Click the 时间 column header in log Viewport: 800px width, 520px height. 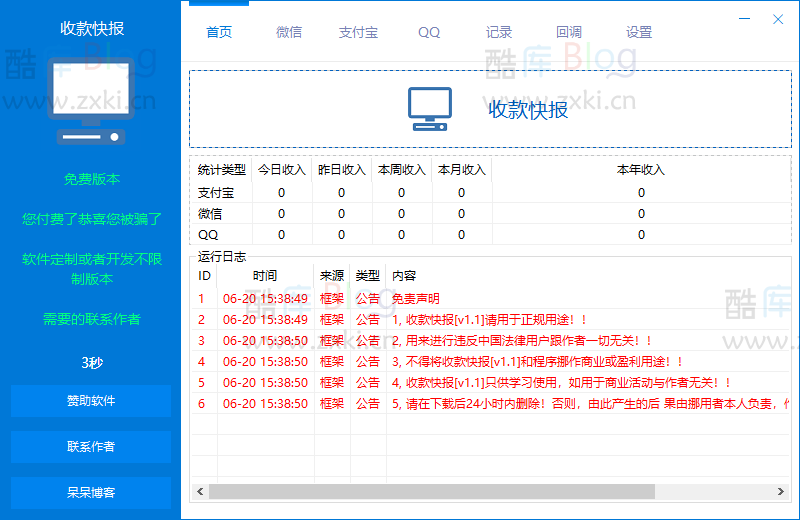(265, 276)
